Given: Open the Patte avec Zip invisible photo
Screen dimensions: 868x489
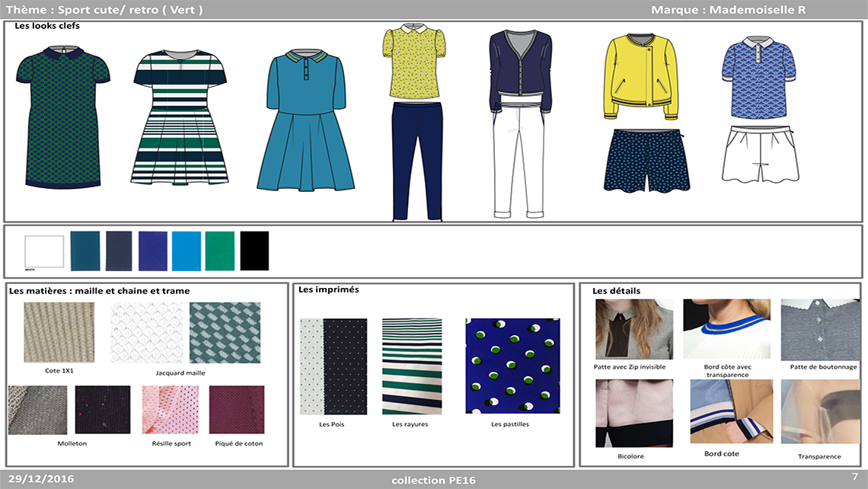Looking at the screenshot, I should pyautogui.click(x=633, y=329).
